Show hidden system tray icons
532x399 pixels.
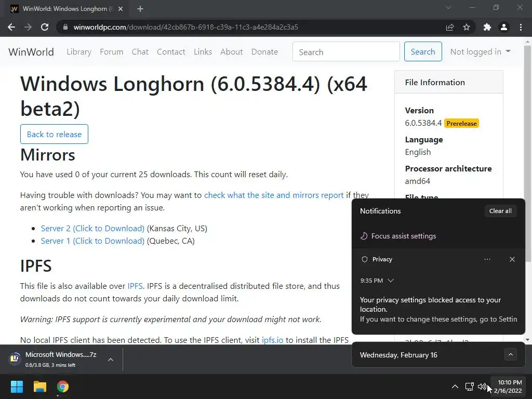pos(455,387)
